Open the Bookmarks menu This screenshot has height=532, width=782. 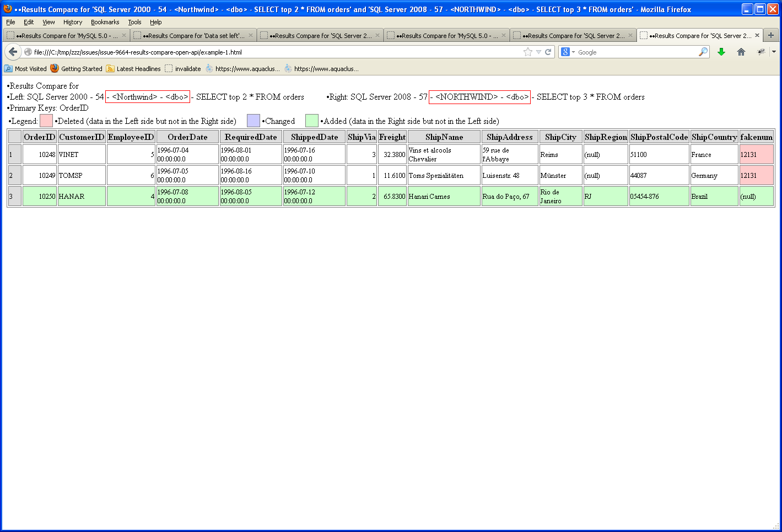105,22
